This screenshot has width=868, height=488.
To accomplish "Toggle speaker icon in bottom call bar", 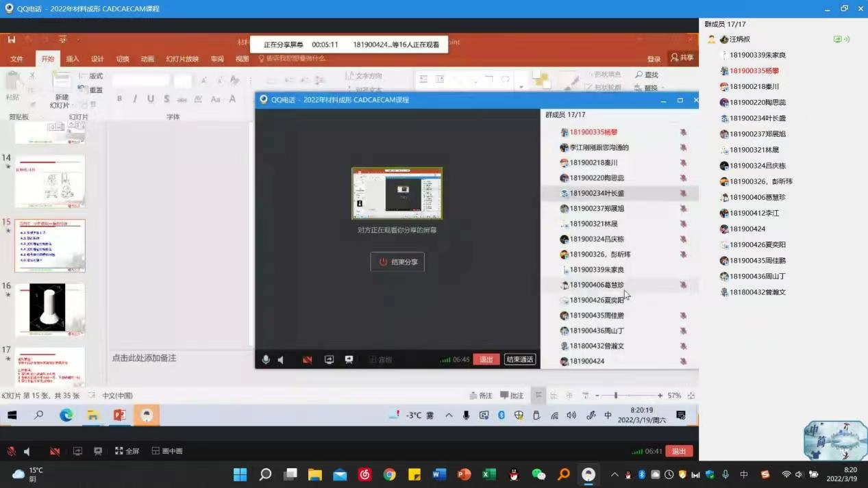I will (27, 452).
